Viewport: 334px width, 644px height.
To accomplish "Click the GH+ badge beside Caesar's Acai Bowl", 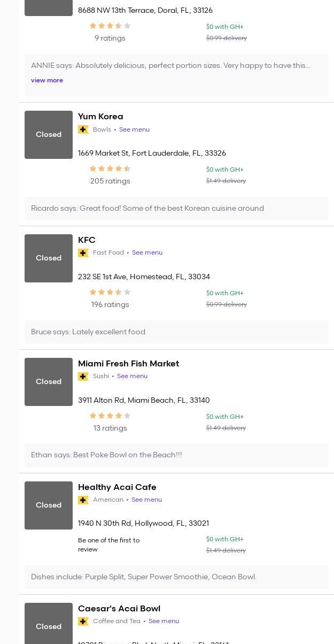I will click(x=83, y=622).
